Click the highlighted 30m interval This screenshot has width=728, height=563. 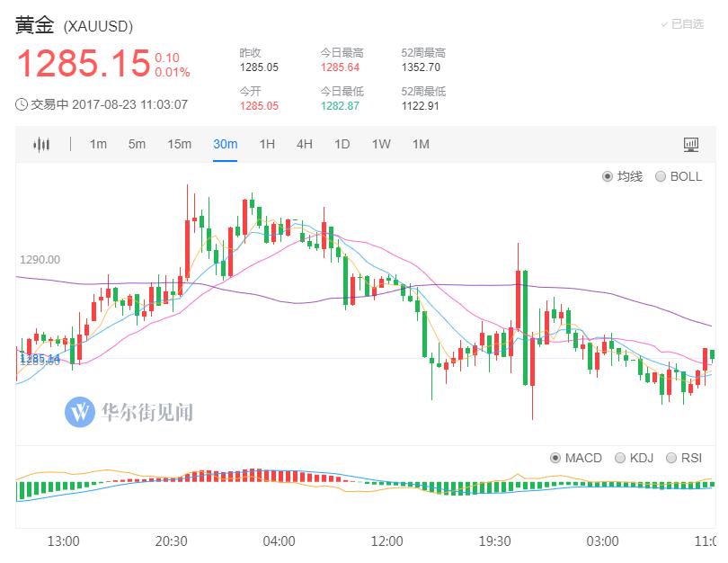[x=225, y=144]
